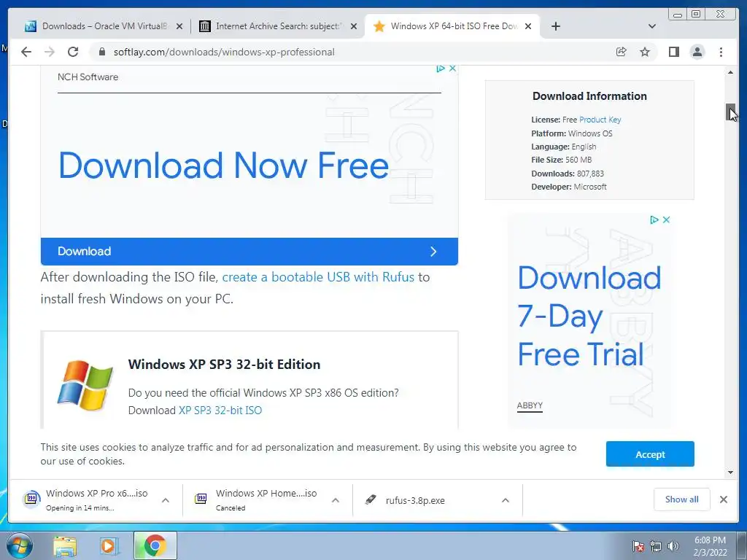The height and width of the screenshot is (560, 747).
Task: Open AdChoices info on NCH Software ad
Action: [x=440, y=69]
